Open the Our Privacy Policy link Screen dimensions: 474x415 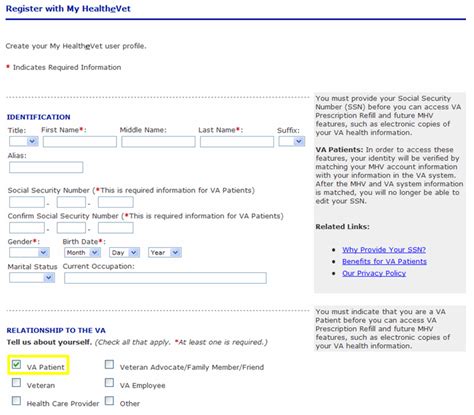point(374,273)
